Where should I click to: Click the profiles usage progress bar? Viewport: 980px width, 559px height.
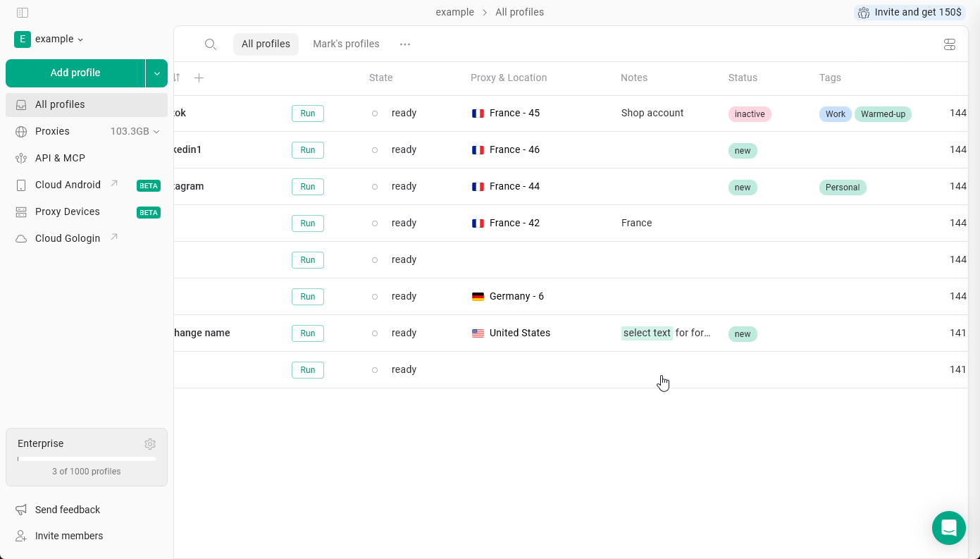(87, 459)
